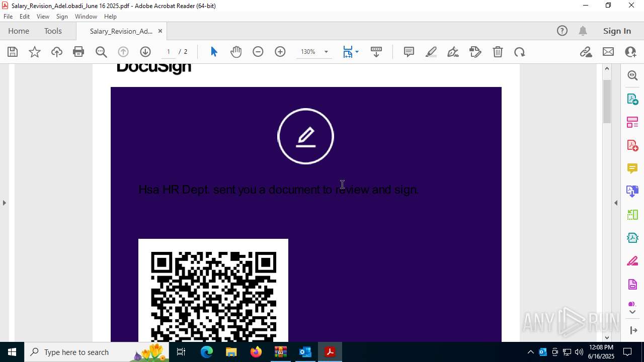The width and height of the screenshot is (644, 362).
Task: Open the notifications bell
Action: [583, 31]
